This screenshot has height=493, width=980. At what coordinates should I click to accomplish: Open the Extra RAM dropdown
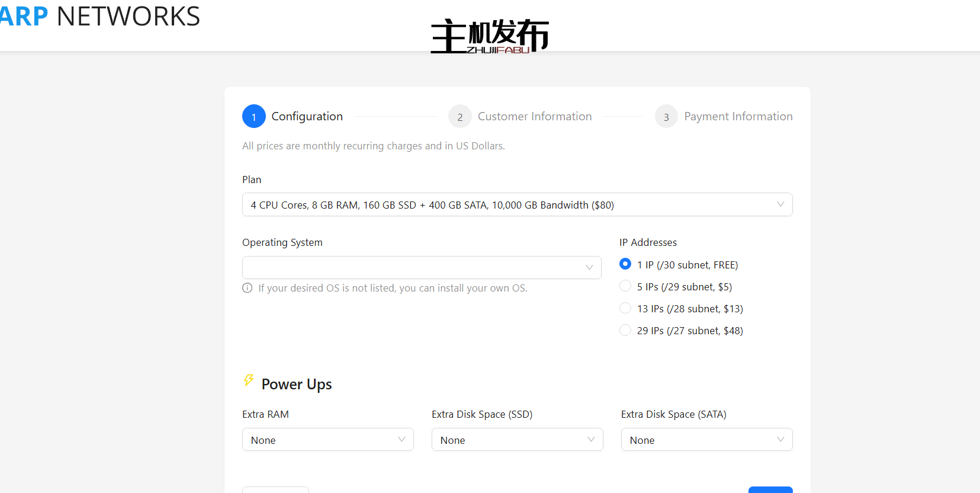[x=327, y=440]
